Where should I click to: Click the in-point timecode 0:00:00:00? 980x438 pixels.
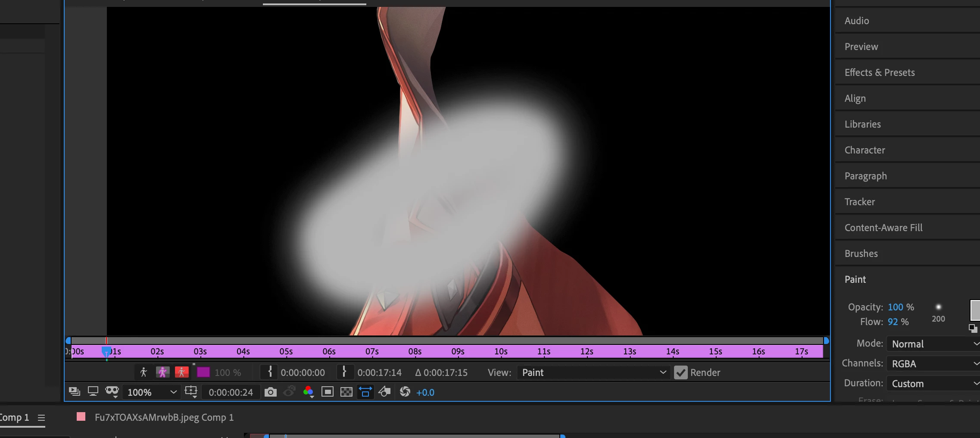(303, 372)
